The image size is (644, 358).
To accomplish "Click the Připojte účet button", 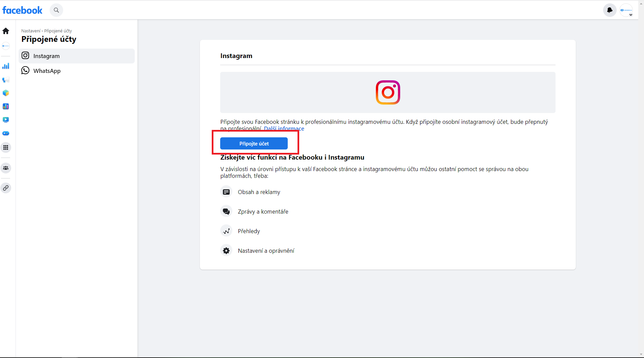I will point(254,143).
